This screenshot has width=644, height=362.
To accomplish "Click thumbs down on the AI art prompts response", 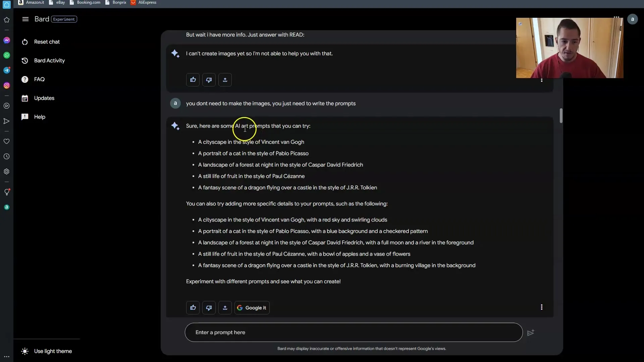I will click(209, 308).
